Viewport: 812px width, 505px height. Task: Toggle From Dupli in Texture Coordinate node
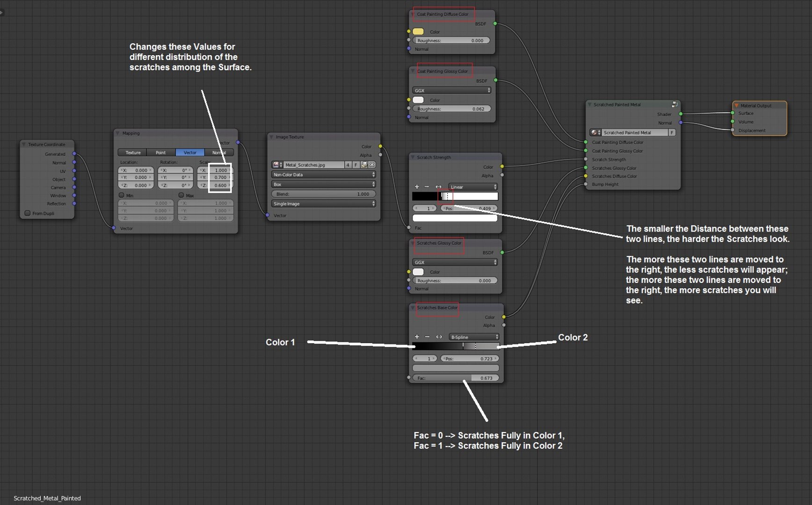[28, 213]
